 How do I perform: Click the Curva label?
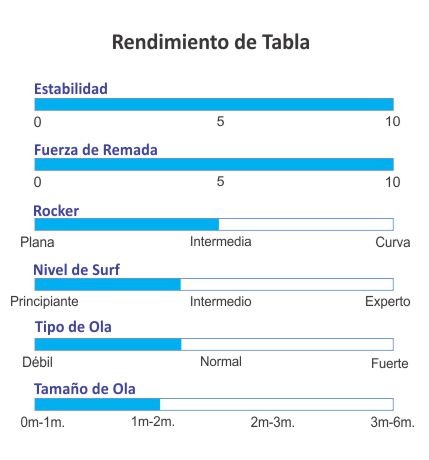click(x=393, y=242)
